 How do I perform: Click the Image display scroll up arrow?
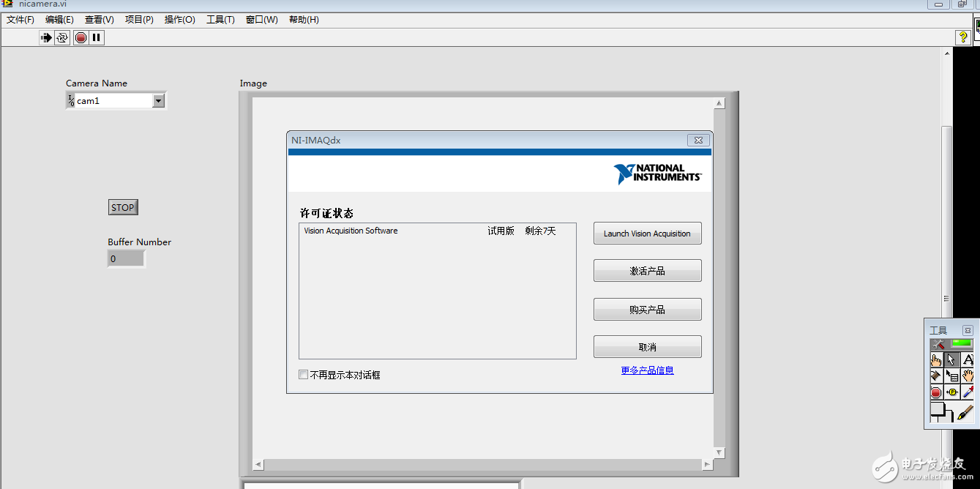[x=719, y=103]
